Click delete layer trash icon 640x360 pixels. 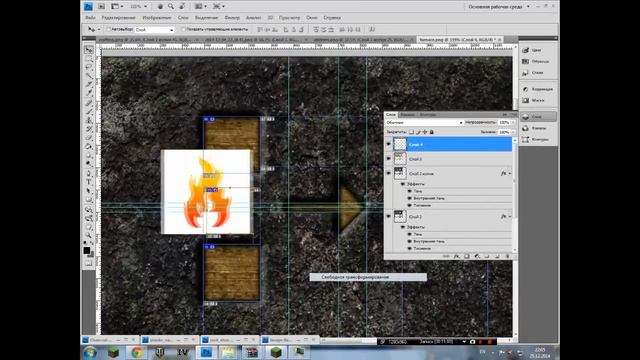(508, 256)
